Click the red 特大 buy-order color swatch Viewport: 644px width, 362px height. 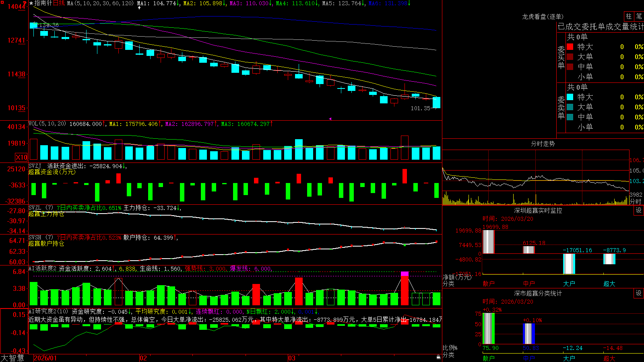point(570,47)
